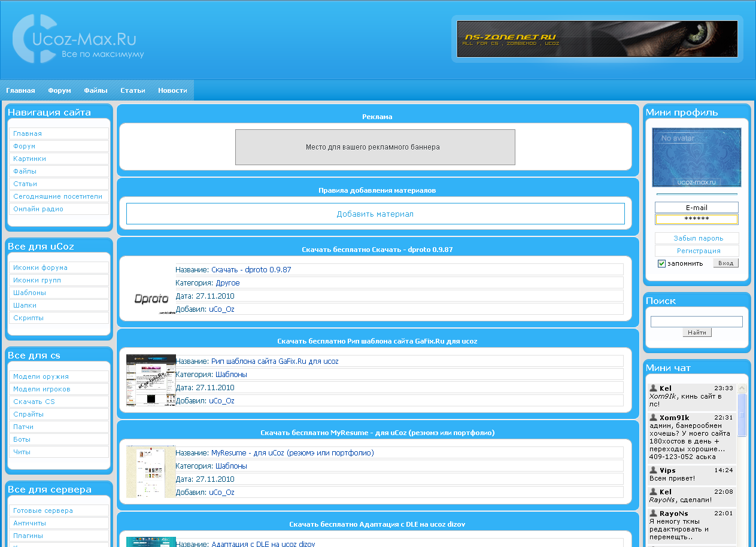Image resolution: width=756 pixels, height=547 pixels.
Task: Go to Новости in the top menu
Action: 172,90
